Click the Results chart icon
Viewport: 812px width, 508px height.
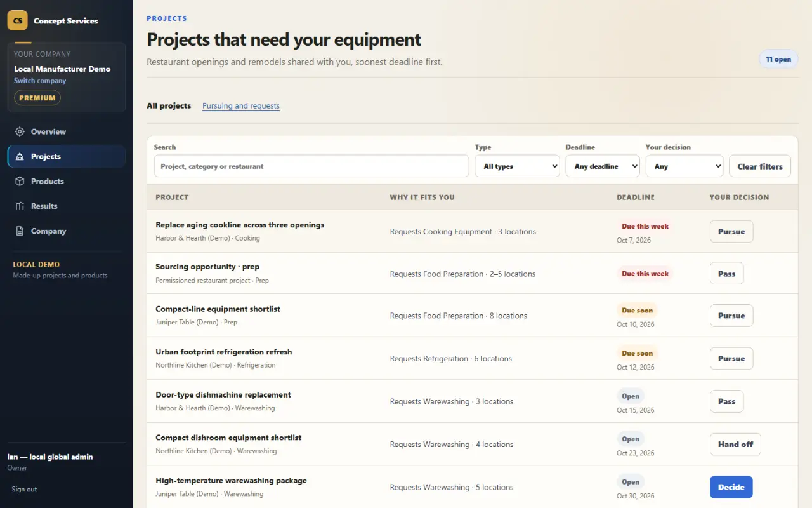(20, 206)
